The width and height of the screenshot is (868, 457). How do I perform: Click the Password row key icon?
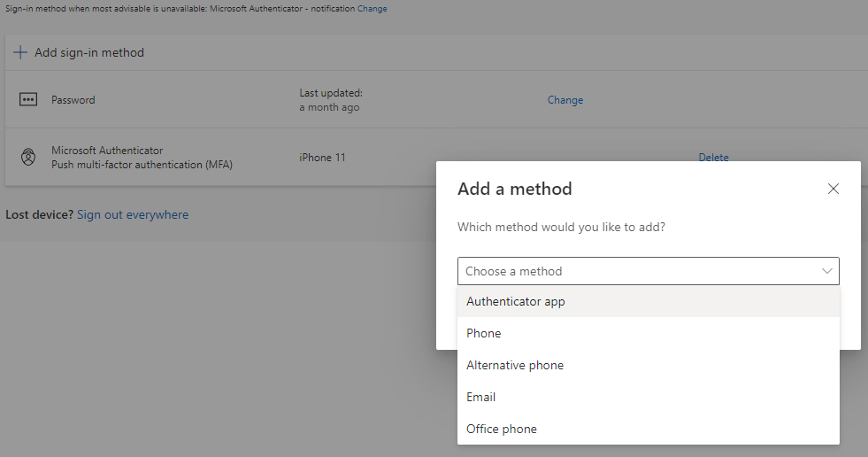point(28,100)
